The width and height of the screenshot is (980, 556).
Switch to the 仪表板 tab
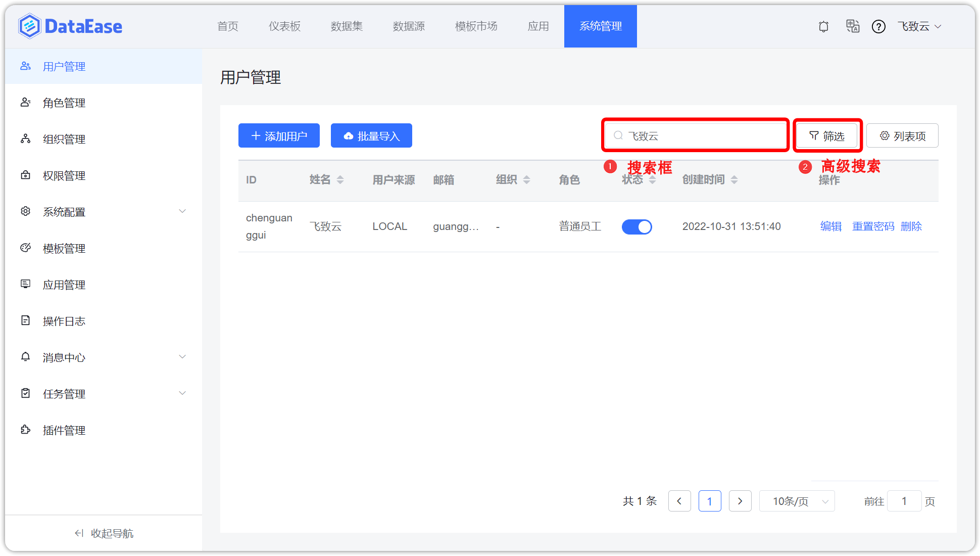point(284,26)
